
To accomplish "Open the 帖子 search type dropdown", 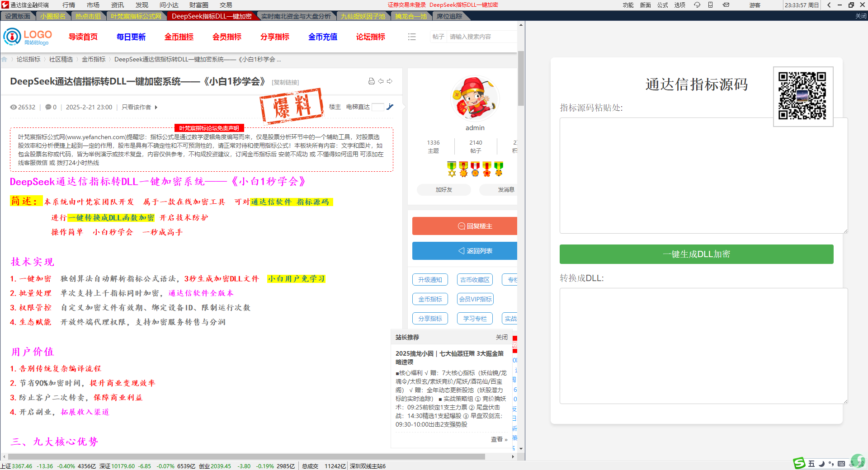I will click(x=438, y=37).
